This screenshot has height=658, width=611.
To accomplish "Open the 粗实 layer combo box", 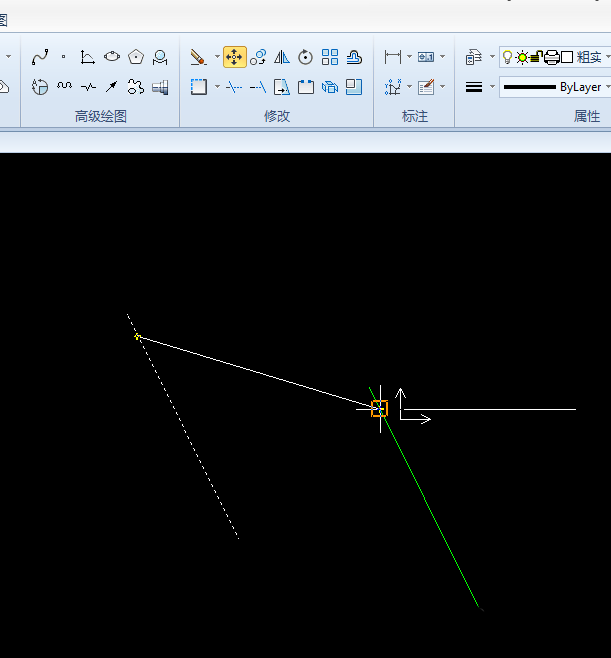I will (x=555, y=57).
